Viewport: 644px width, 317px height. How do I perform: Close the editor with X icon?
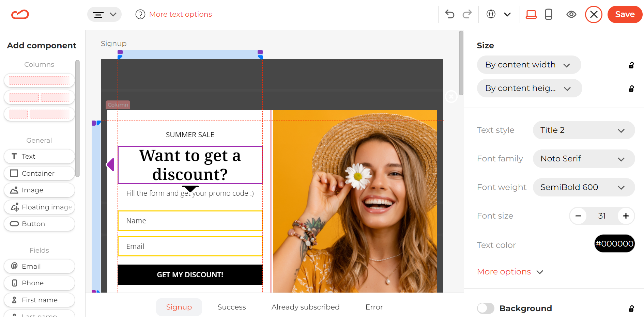tap(594, 14)
